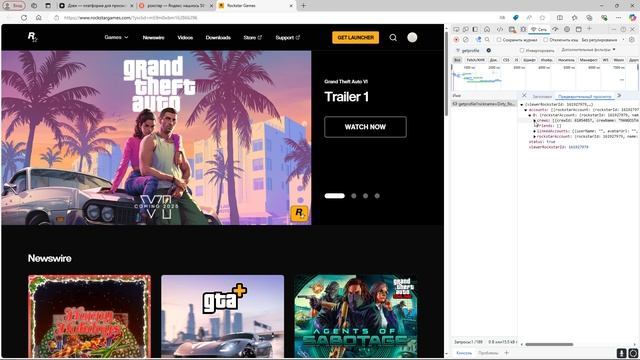Show more request detail tabs
Screen dimensions: 640x360
619,96
